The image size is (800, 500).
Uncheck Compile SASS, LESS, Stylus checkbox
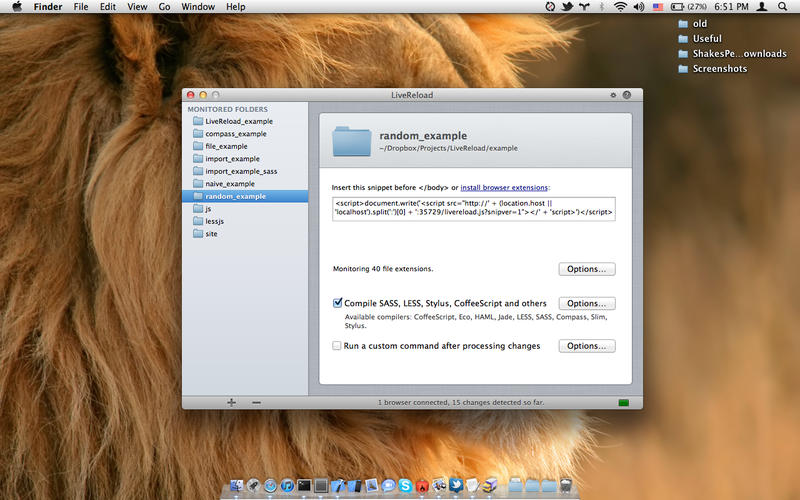click(337, 303)
